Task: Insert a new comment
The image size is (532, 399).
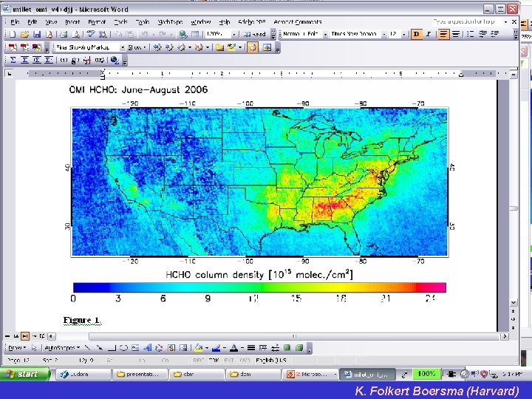Action: 219,47
